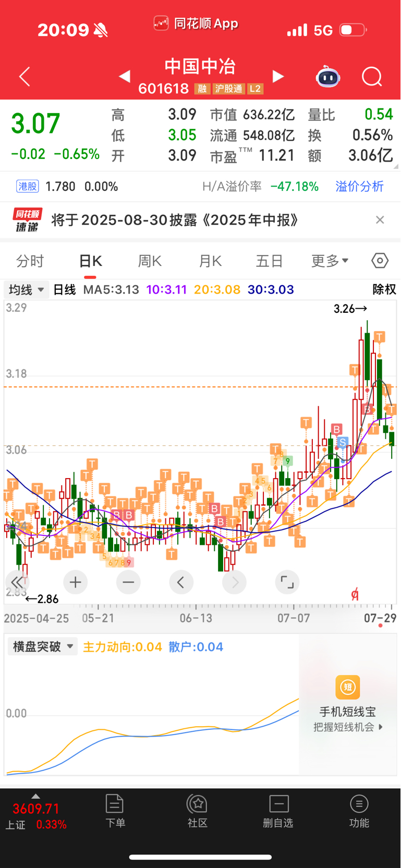Open 把握短线机会 link
Image resolution: width=401 pixels, height=868 pixels.
pos(348,727)
